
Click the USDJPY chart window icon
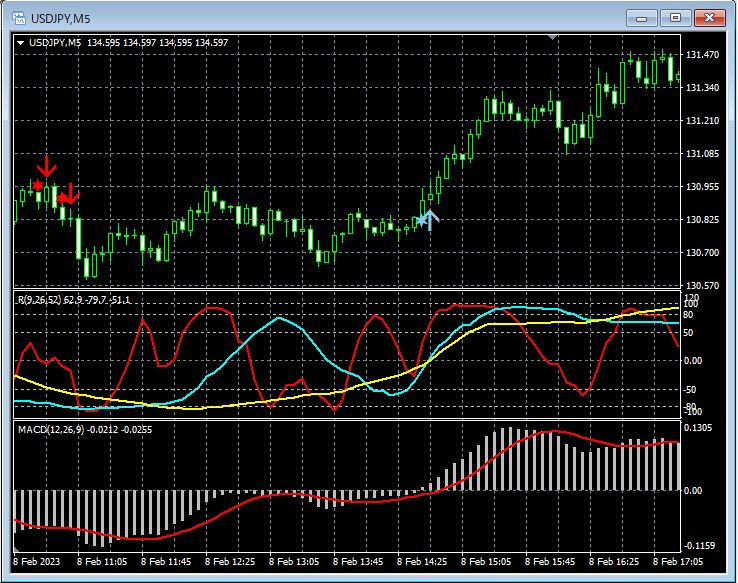19,18
